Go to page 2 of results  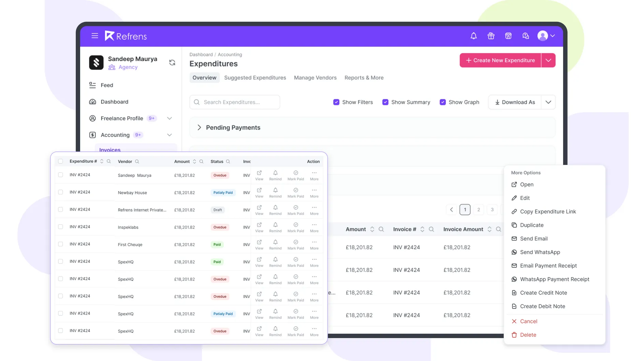tap(479, 210)
